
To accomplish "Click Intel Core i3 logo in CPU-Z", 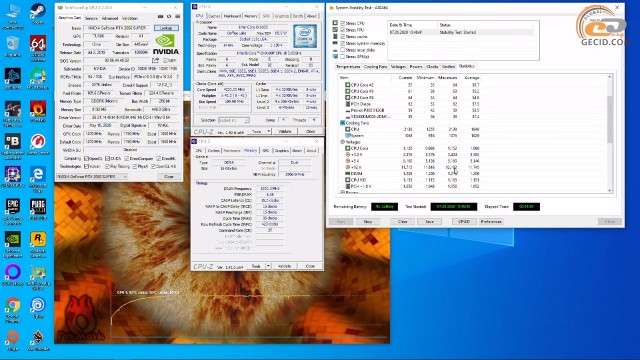I will [x=304, y=36].
